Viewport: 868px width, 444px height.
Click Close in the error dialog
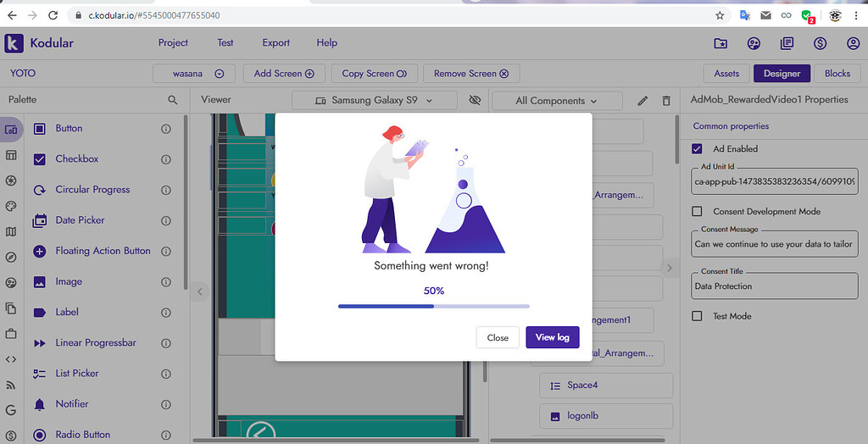coord(498,338)
